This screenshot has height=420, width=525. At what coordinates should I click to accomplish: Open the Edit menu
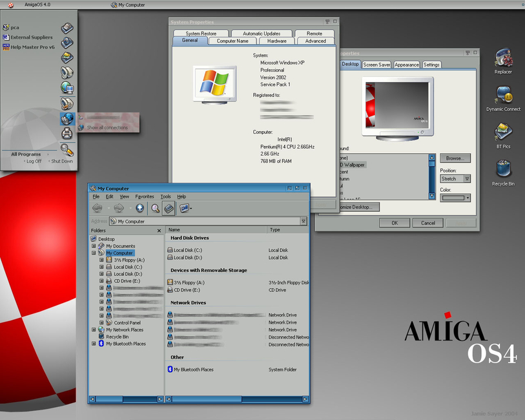click(x=110, y=196)
